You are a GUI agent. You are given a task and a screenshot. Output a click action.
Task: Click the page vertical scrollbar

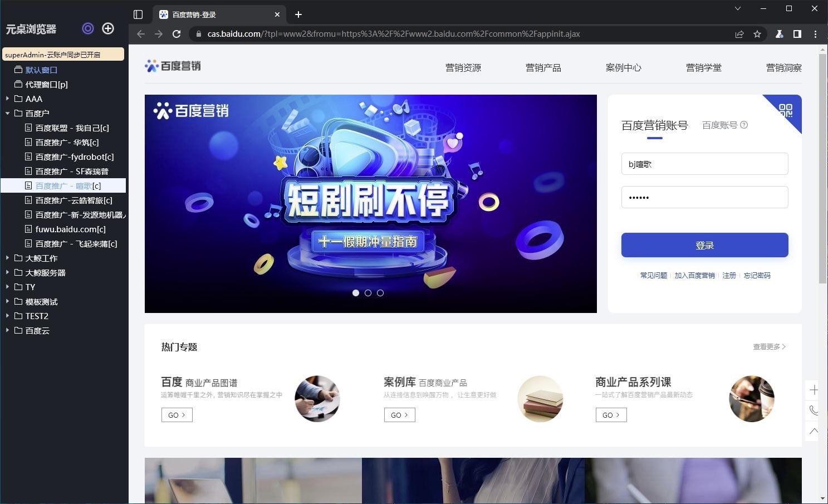(x=823, y=169)
